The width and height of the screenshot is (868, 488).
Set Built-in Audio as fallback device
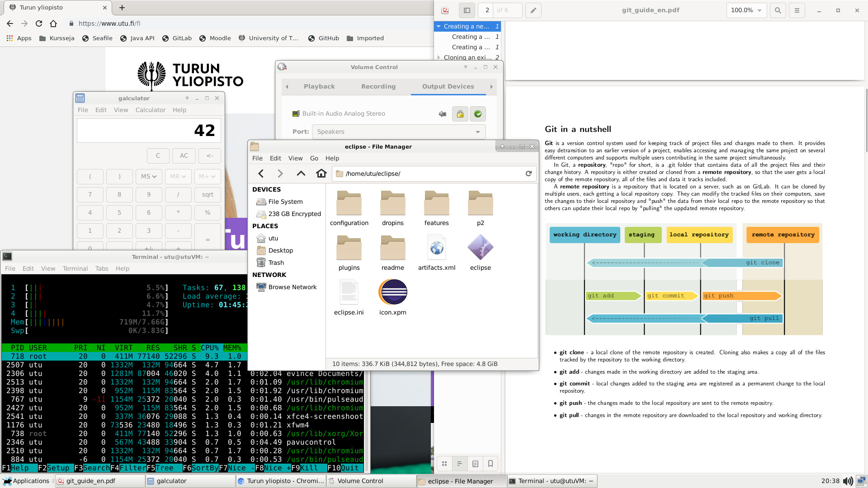pyautogui.click(x=478, y=114)
